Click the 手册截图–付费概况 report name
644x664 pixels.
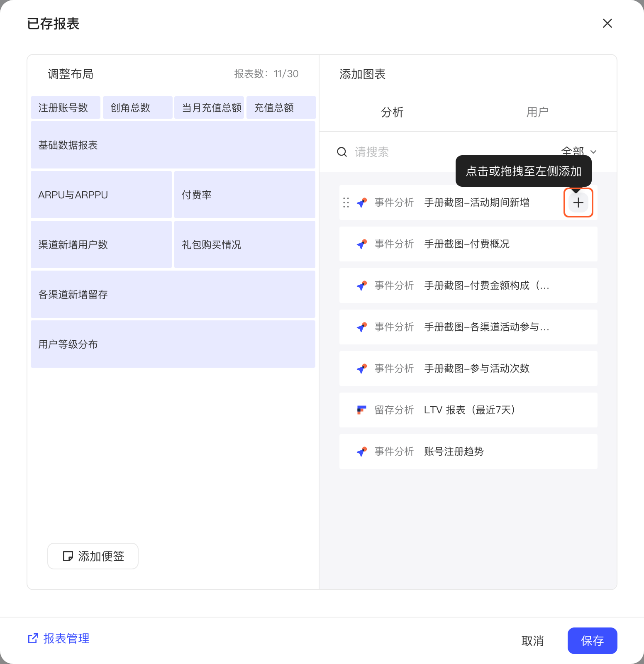pyautogui.click(x=467, y=244)
